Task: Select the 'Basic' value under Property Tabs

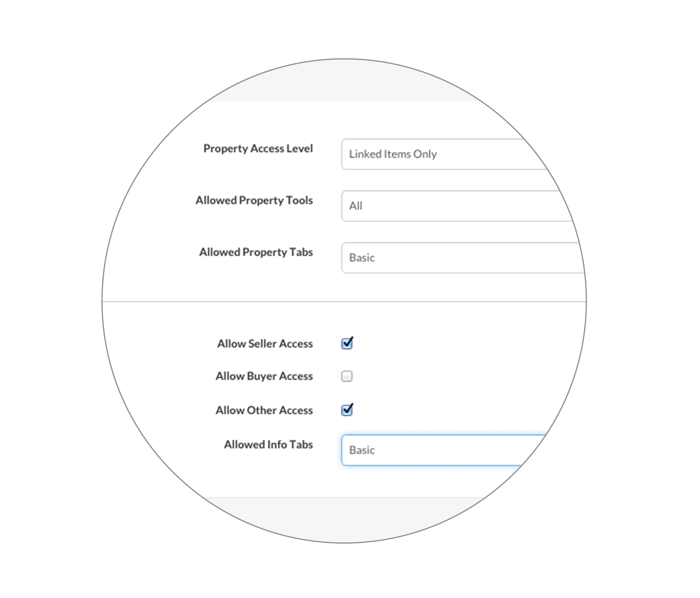Action: tap(362, 258)
